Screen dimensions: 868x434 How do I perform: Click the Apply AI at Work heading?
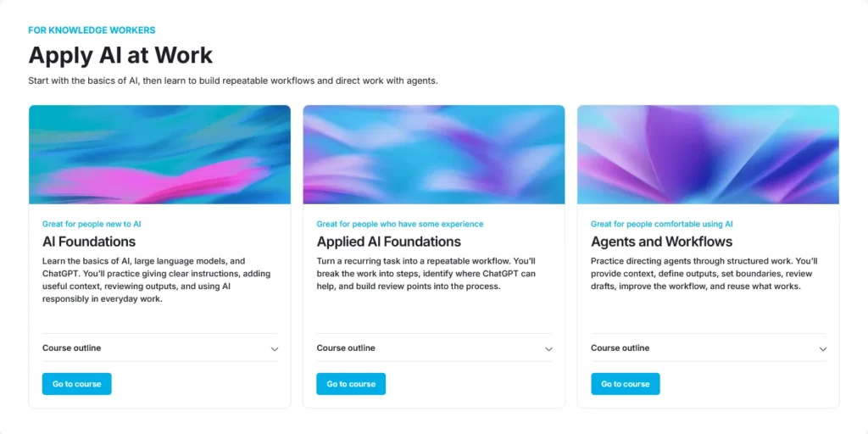[120, 55]
